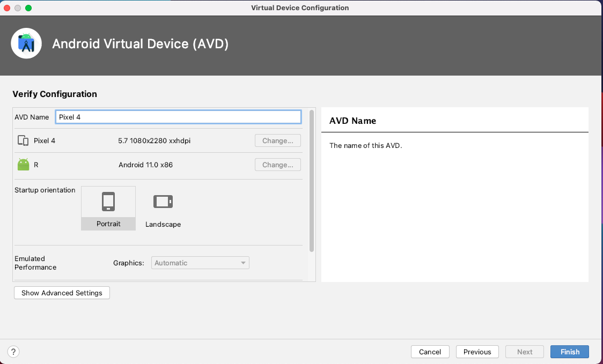Click the 'Startup orientation' label
Image resolution: width=603 pixels, height=364 pixels.
pos(45,190)
